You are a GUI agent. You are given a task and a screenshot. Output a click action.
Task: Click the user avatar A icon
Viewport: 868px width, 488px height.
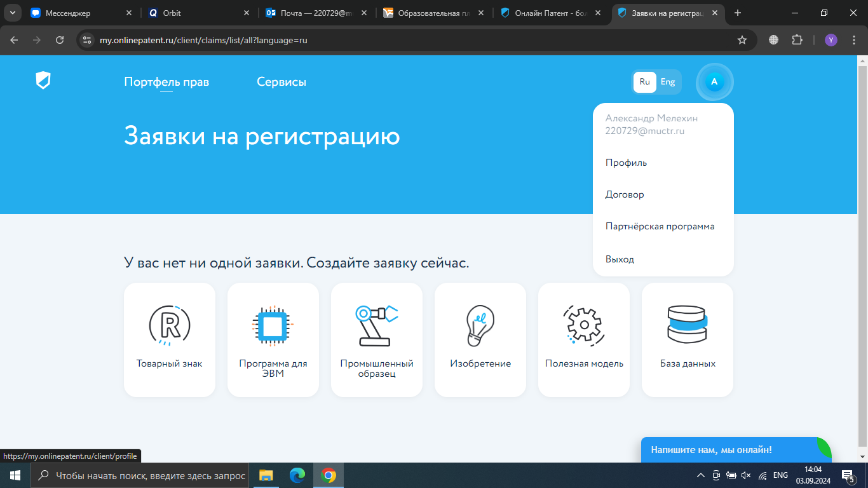[714, 82]
